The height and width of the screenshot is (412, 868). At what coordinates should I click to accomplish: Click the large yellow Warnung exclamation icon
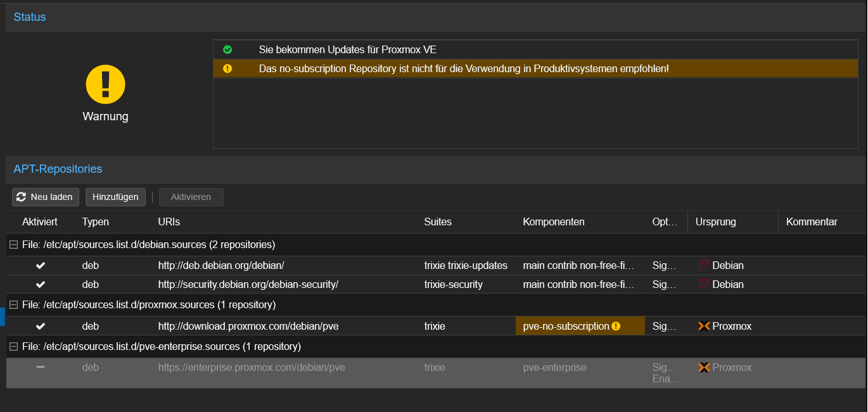pyautogui.click(x=105, y=84)
